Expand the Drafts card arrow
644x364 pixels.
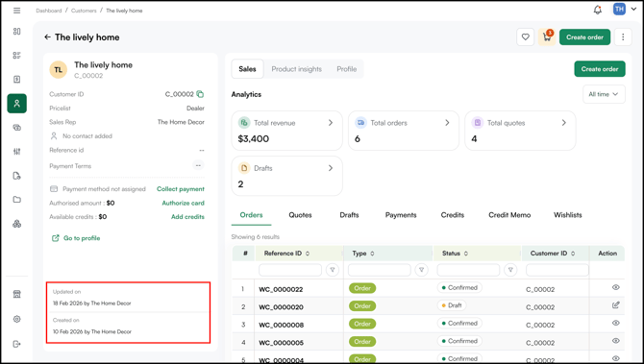click(331, 168)
